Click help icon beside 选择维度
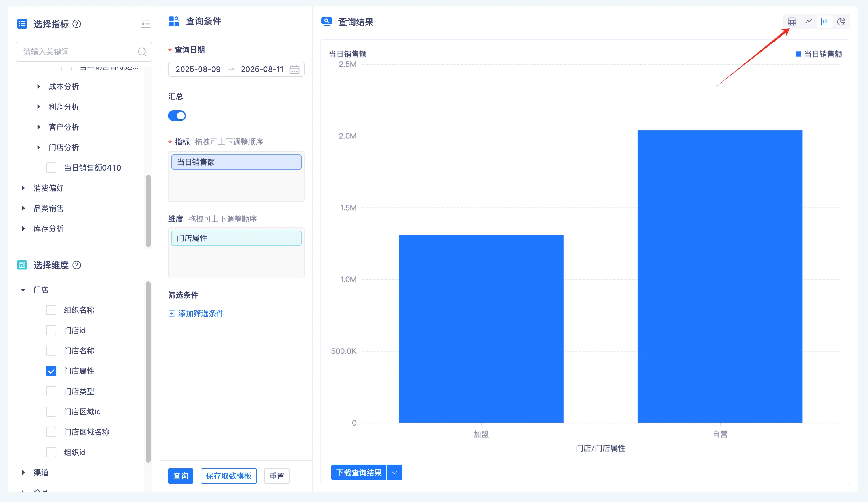868x502 pixels. 77,265
